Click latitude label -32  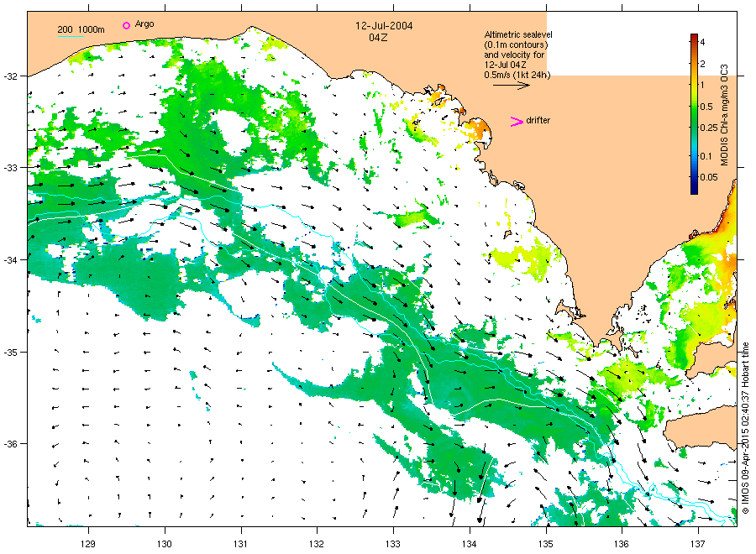(11, 76)
